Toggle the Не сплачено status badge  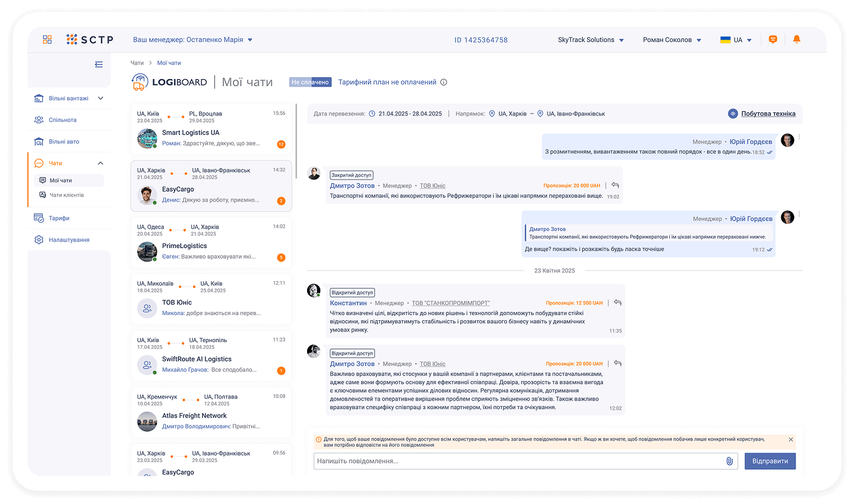tap(310, 82)
